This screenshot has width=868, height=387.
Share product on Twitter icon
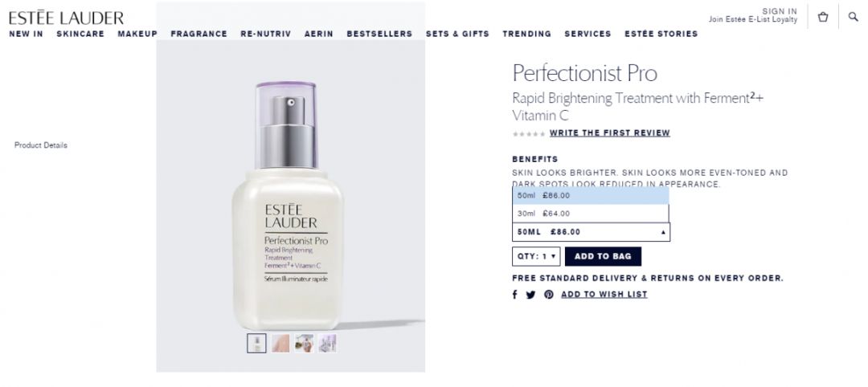click(530, 295)
